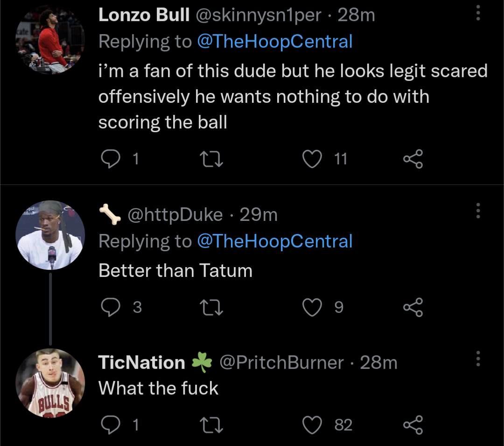Open TicNation's Bulls jersey avatar

50,382
